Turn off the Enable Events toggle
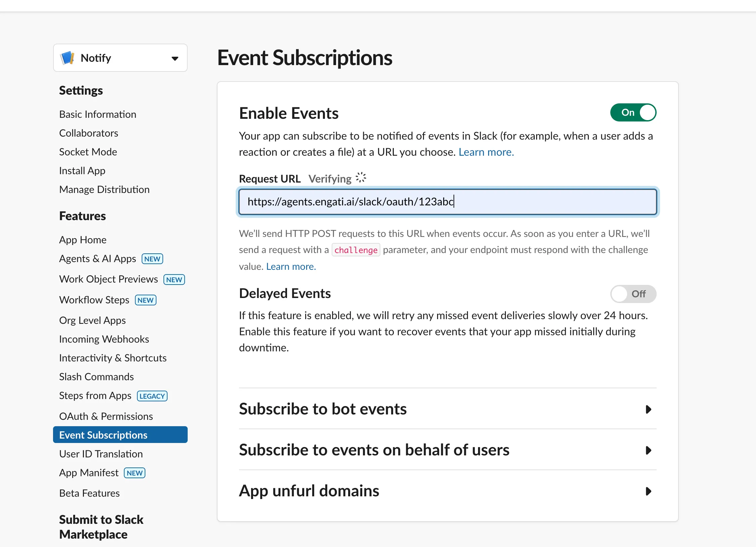This screenshot has width=756, height=547. pos(633,112)
